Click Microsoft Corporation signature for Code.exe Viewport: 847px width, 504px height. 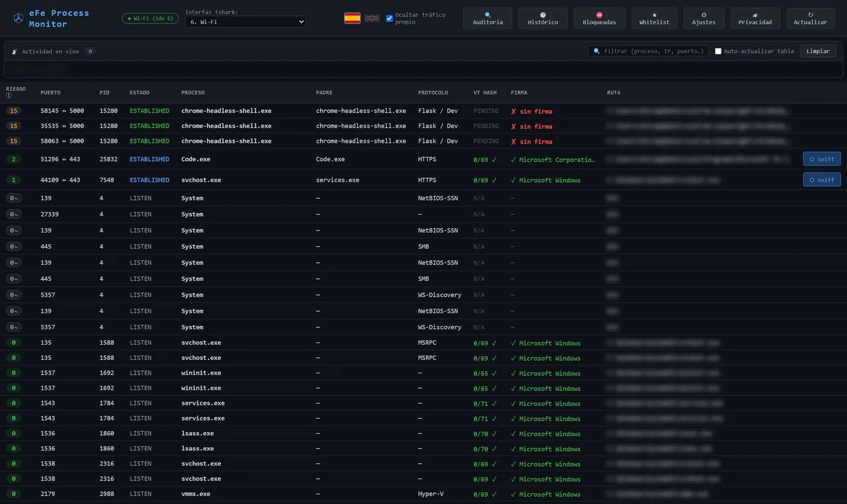[x=553, y=160]
